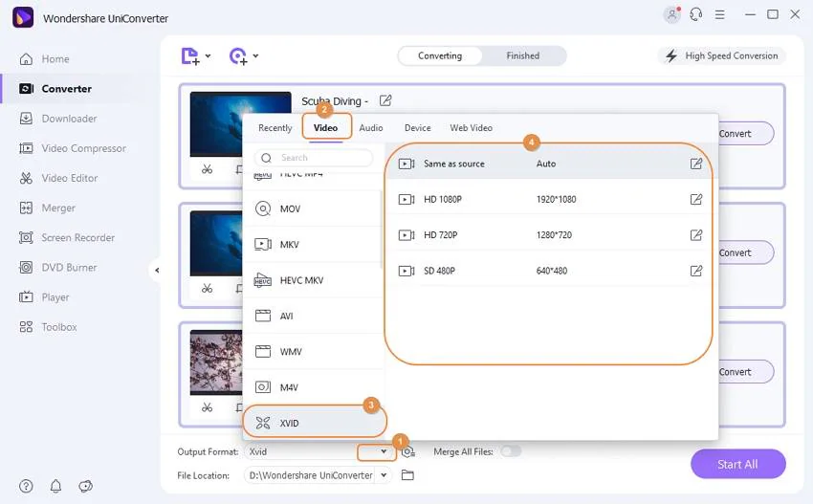Edit the HD 1080P preset settings

point(696,200)
